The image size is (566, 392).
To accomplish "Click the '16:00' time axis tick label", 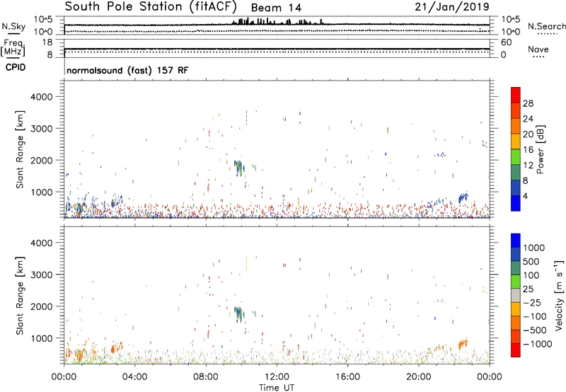I will 347,377.
